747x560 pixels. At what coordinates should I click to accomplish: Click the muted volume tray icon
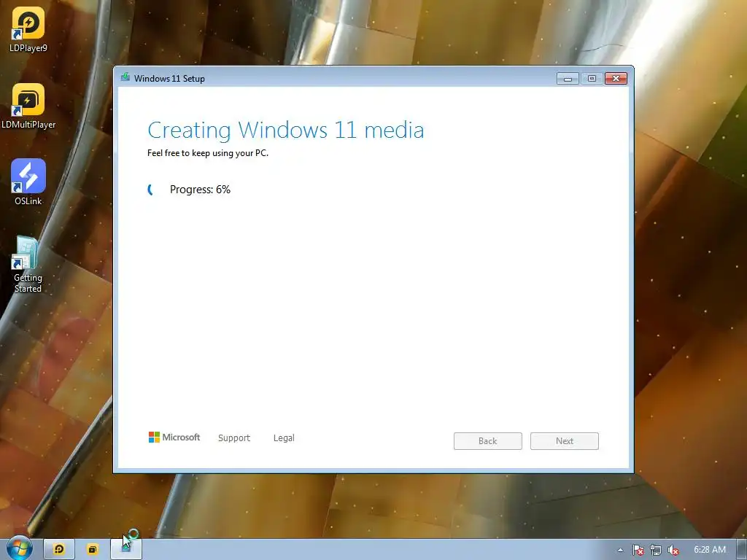pos(673,550)
